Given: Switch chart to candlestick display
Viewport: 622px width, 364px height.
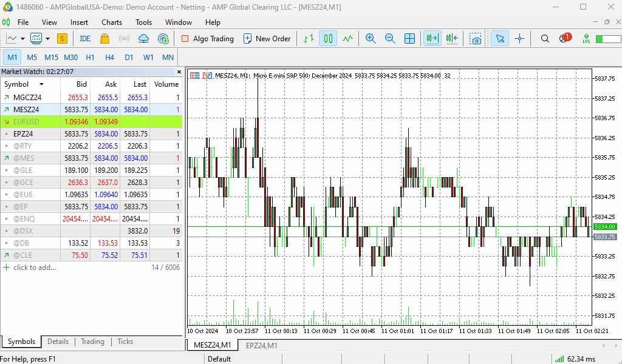Looking at the screenshot, I should coord(328,39).
